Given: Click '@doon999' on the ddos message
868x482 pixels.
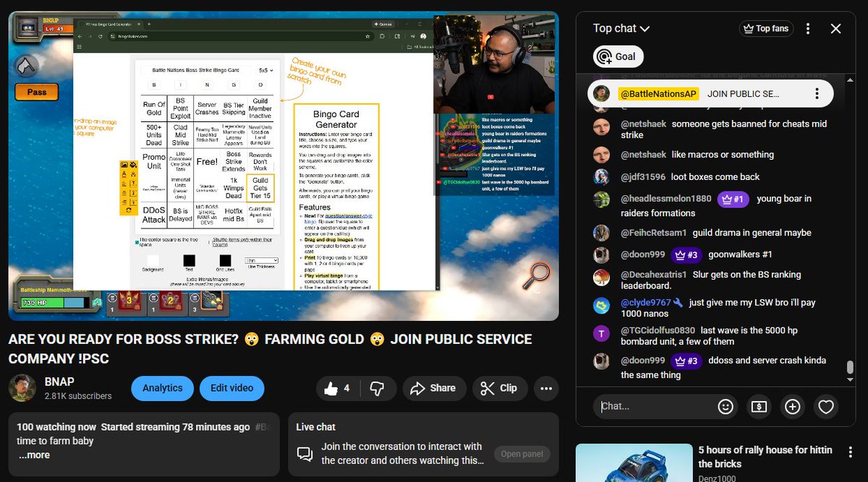Looking at the screenshot, I should tap(642, 361).
